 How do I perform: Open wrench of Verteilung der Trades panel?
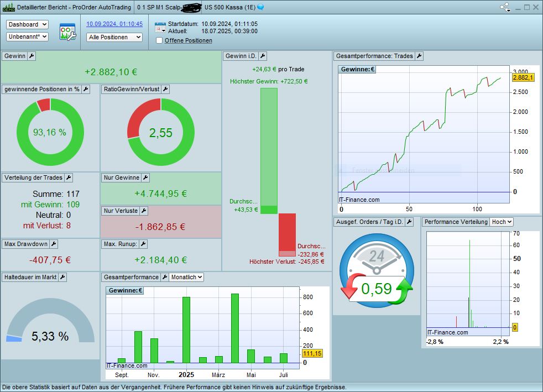[x=69, y=177]
